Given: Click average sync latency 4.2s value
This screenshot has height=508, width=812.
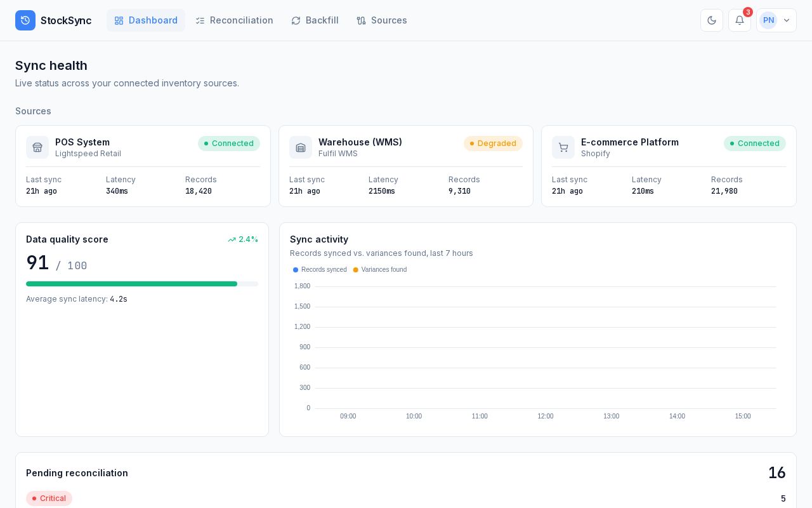Looking at the screenshot, I should (x=119, y=299).
